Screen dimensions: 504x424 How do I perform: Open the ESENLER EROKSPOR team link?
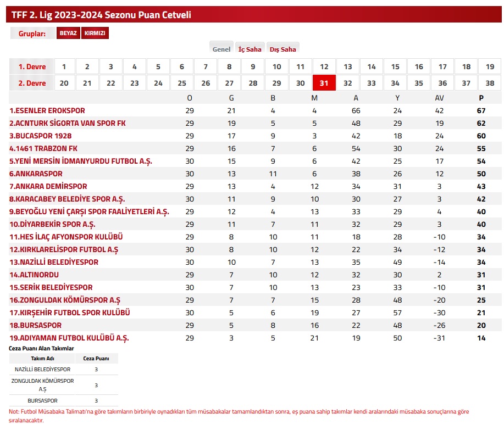tap(47, 110)
